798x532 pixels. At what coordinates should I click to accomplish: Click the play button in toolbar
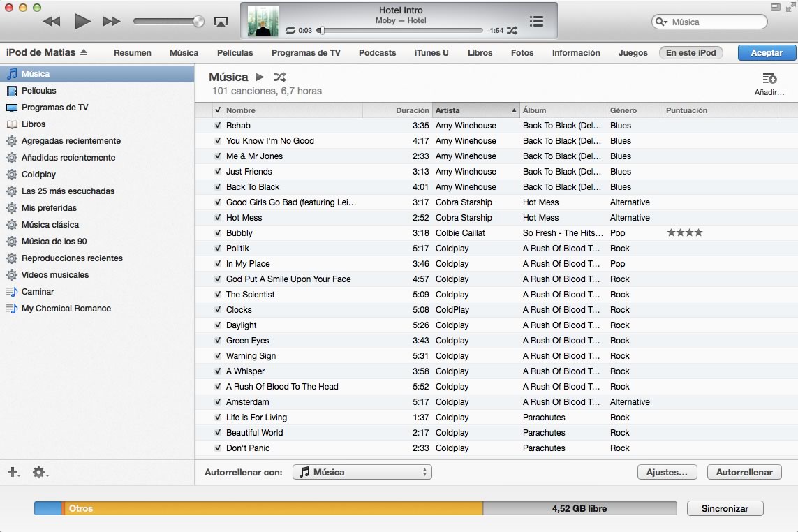[82, 22]
